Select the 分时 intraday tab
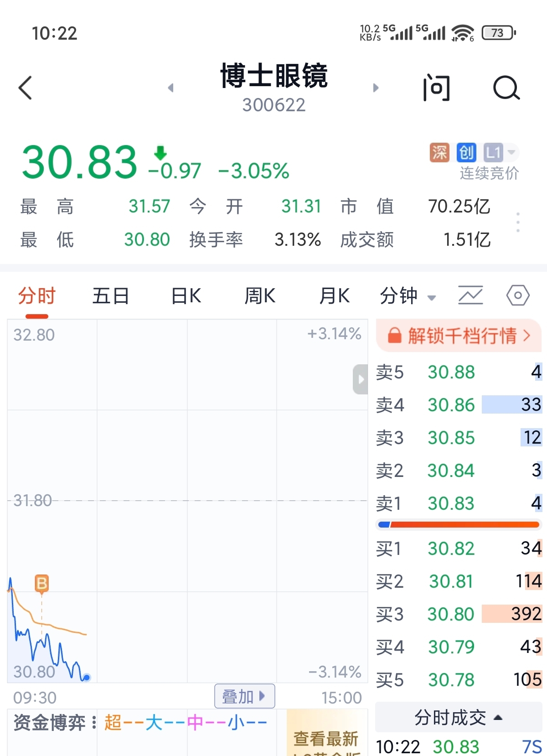The height and width of the screenshot is (756, 547). (x=36, y=296)
